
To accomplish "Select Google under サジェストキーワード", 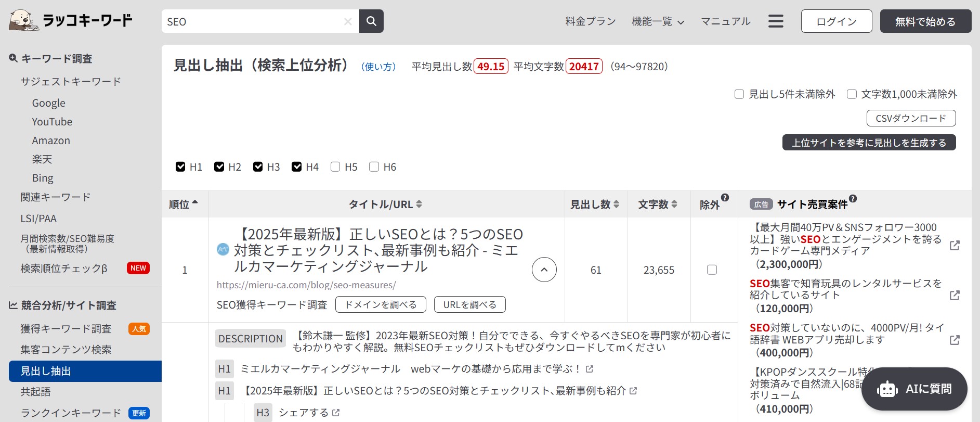I will point(49,103).
